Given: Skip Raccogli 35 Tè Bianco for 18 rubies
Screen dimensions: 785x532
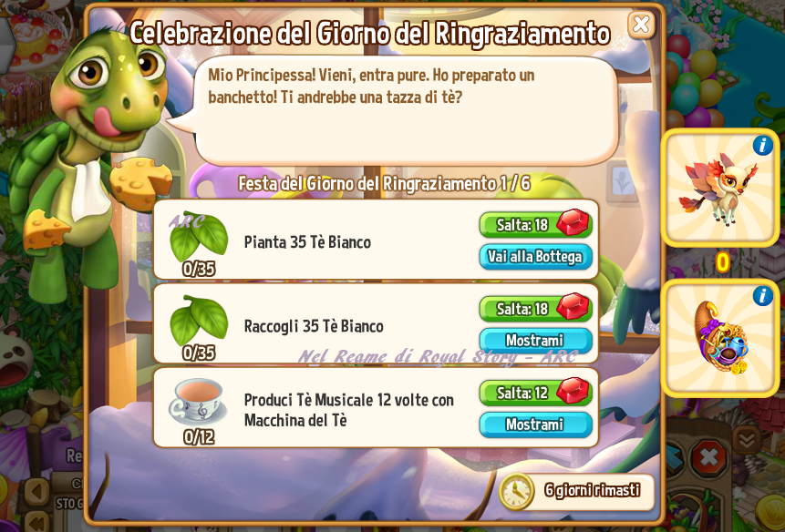Looking at the screenshot, I should point(536,309).
